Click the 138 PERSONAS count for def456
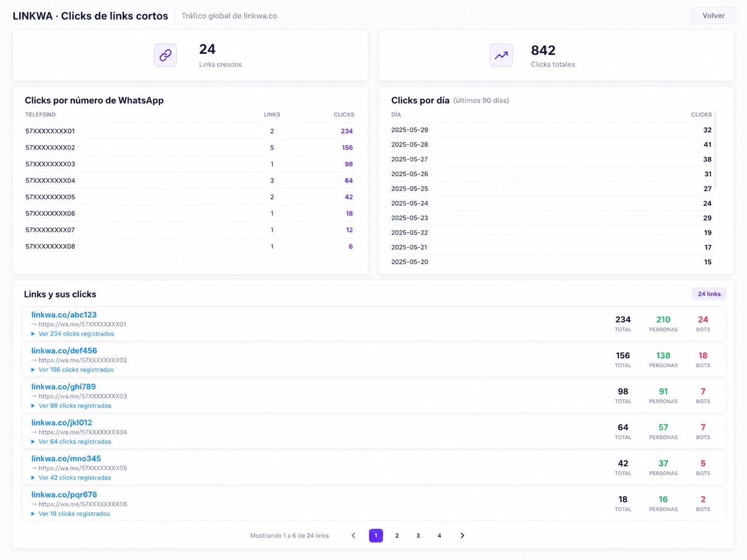This screenshot has height=560, width=747. 663,356
